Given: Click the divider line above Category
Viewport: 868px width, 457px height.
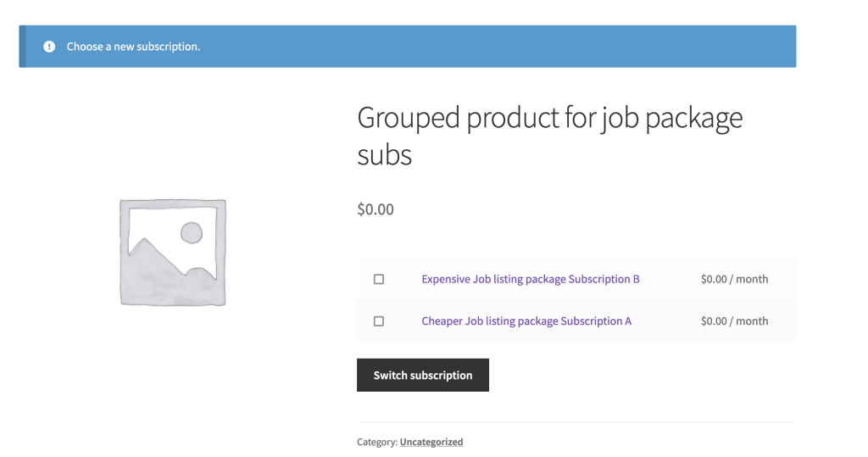Looking at the screenshot, I should click(x=576, y=422).
